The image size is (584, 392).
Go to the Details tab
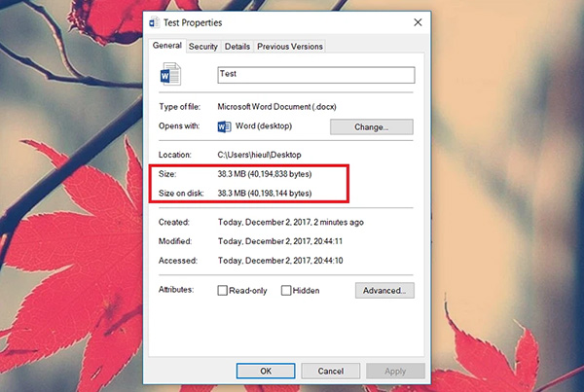tap(237, 47)
